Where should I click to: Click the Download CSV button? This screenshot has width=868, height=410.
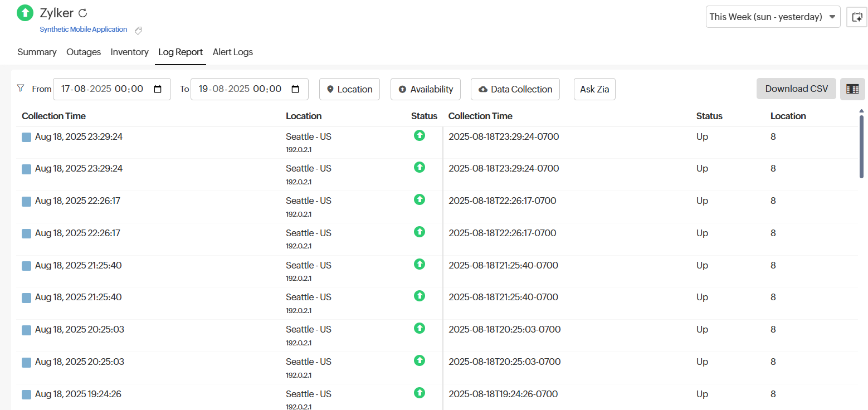(x=796, y=89)
